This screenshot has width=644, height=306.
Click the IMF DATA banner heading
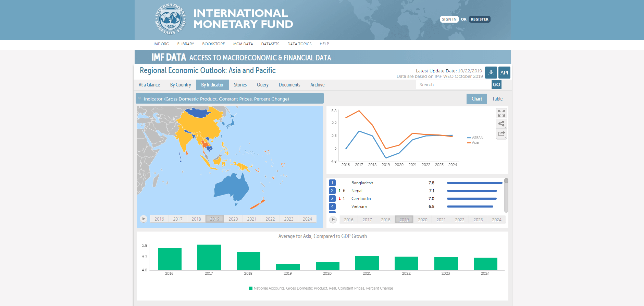pos(169,57)
